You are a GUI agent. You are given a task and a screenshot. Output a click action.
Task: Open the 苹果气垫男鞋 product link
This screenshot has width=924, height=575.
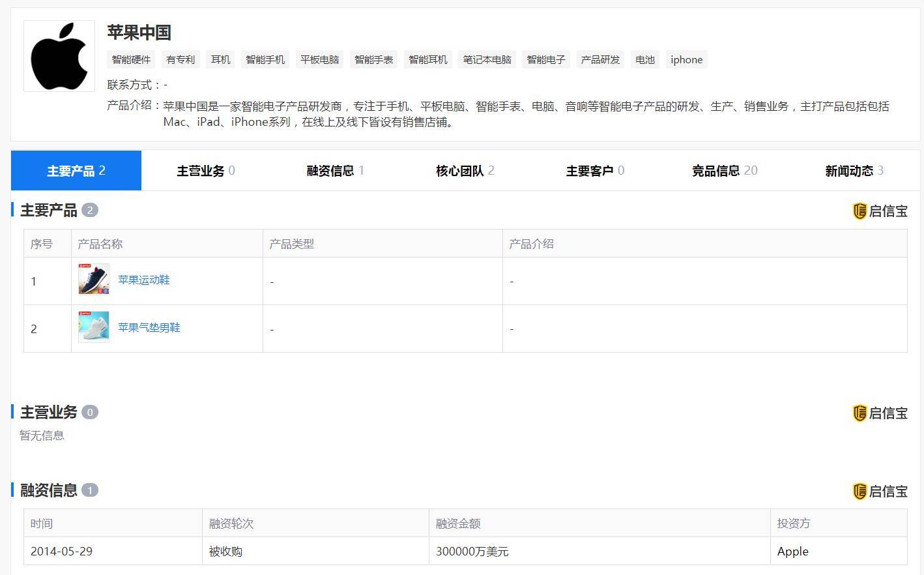tap(149, 327)
